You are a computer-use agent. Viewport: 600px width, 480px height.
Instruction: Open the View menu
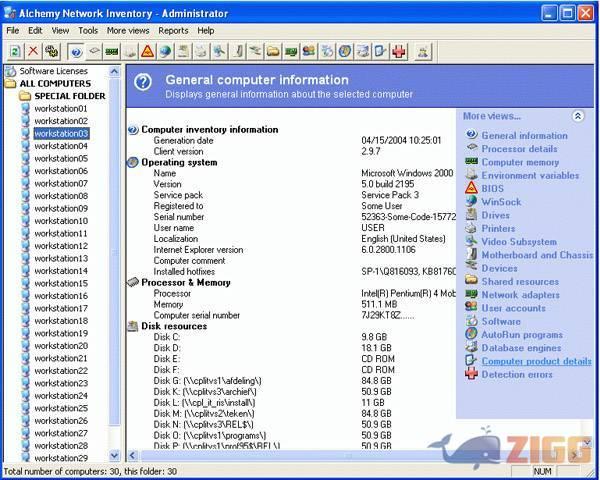60,31
